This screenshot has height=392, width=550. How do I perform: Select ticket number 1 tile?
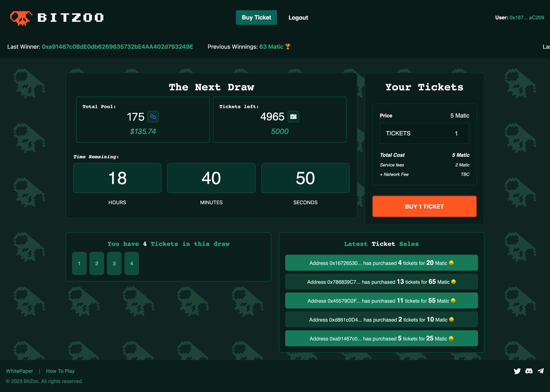point(79,263)
